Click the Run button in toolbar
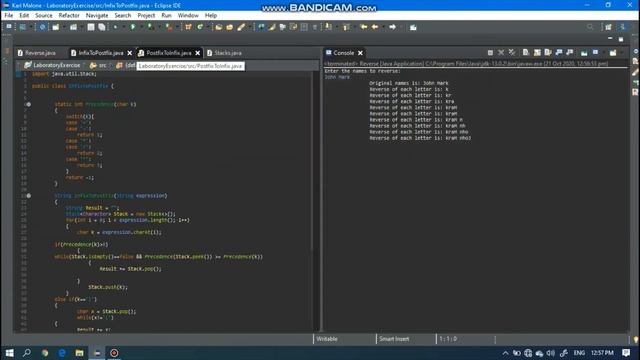The image size is (640, 360). point(133,27)
